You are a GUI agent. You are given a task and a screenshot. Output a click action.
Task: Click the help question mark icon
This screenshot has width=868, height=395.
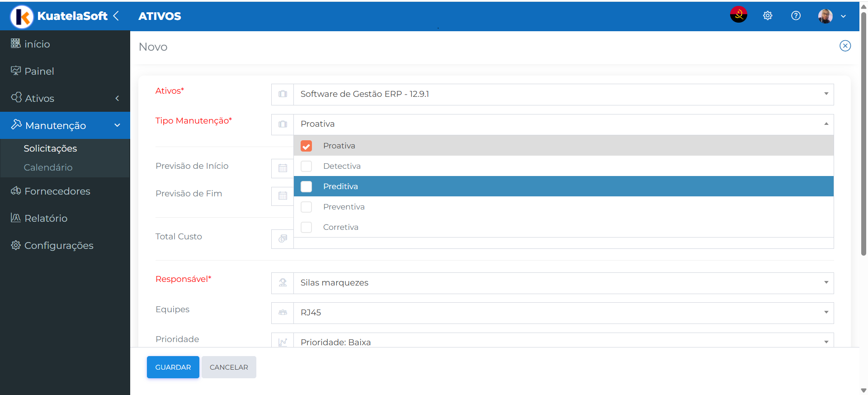pos(796,16)
